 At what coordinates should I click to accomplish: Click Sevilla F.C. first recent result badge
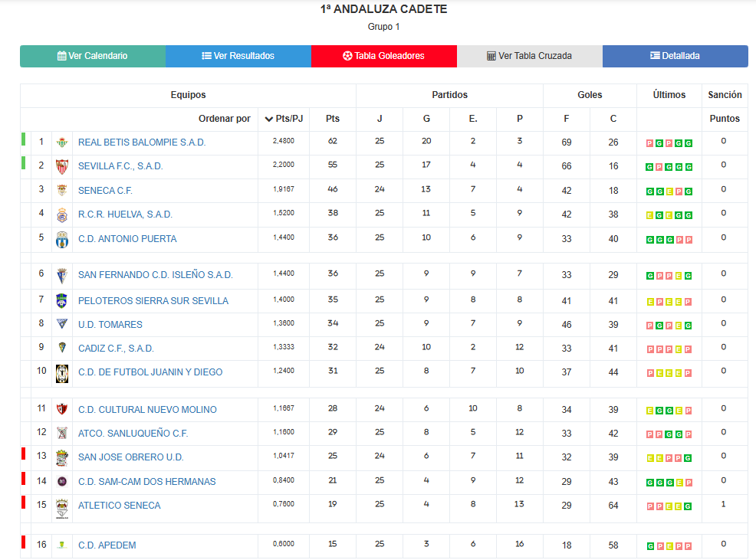650,167
